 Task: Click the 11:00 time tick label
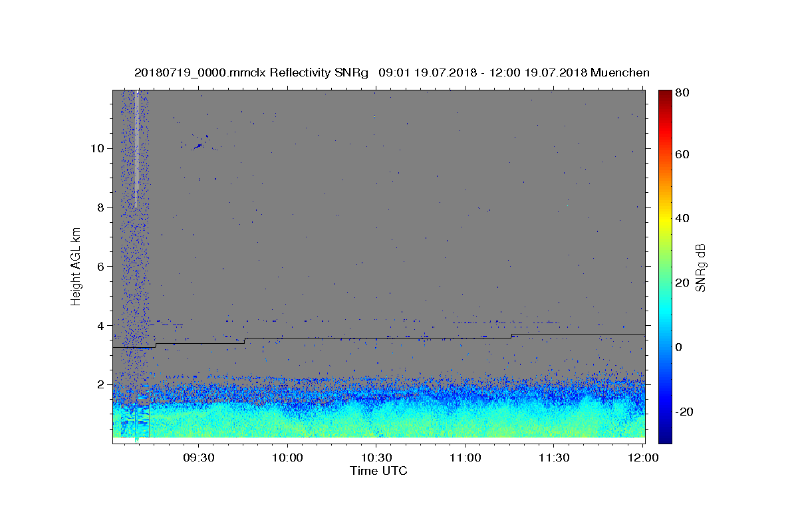[465, 458]
